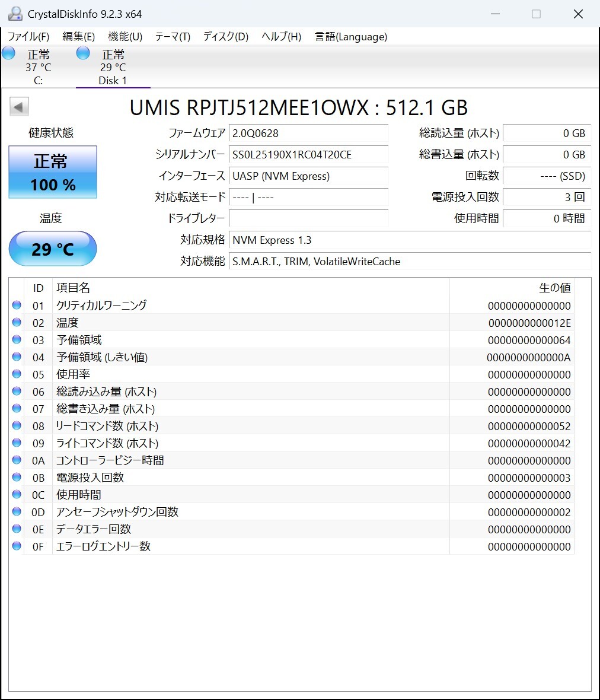The width and height of the screenshot is (600, 700).
Task: Open the 機能(U) menu
Action: (x=125, y=36)
